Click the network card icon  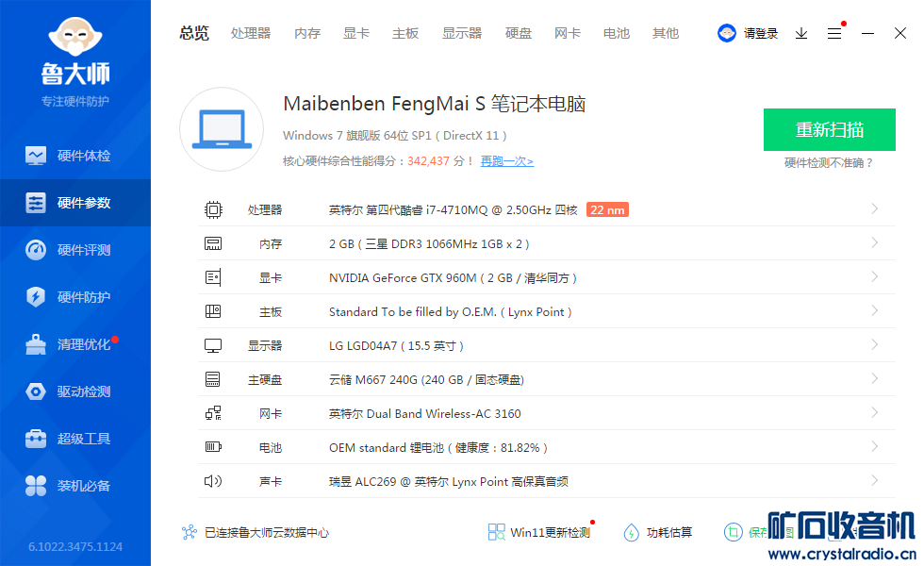[213, 413]
